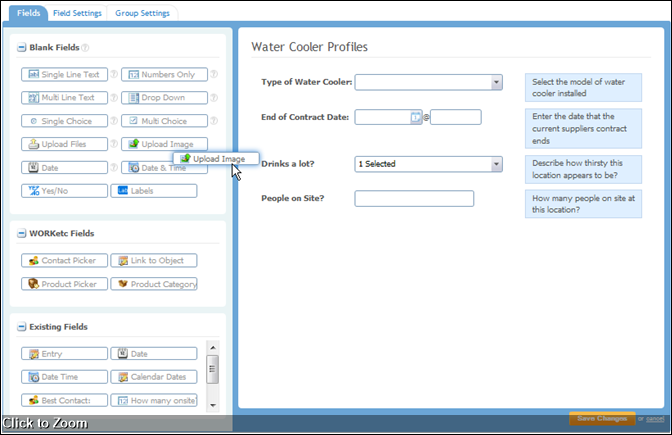Collapse the Existing Fields section
Screen dimensions: 672x435
point(21,327)
